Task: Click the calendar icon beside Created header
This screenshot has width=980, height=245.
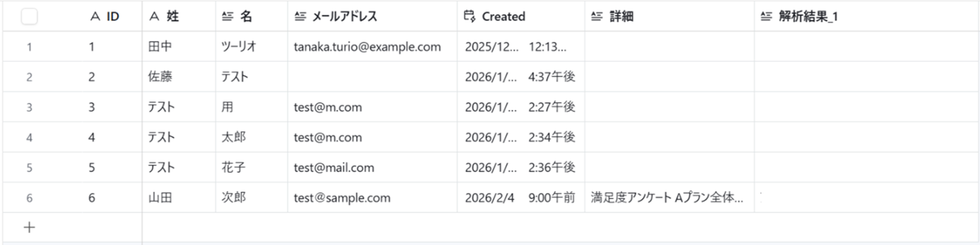Action: coord(469,16)
